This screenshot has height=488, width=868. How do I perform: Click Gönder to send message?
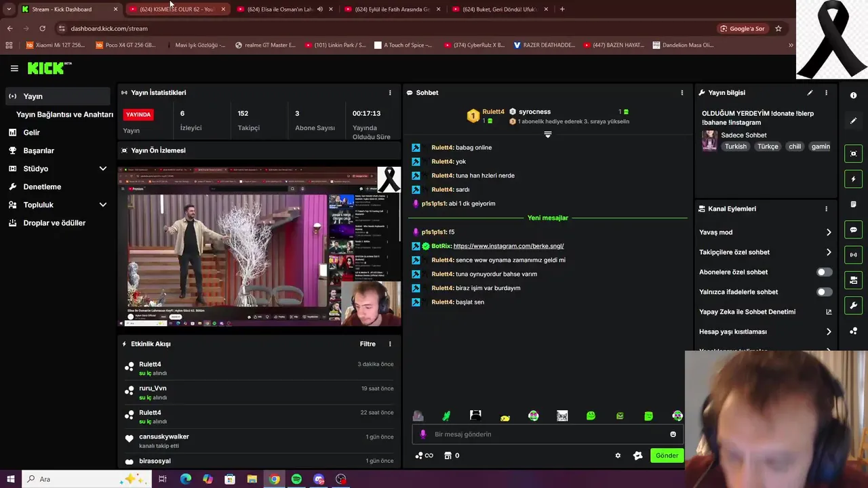pyautogui.click(x=667, y=455)
